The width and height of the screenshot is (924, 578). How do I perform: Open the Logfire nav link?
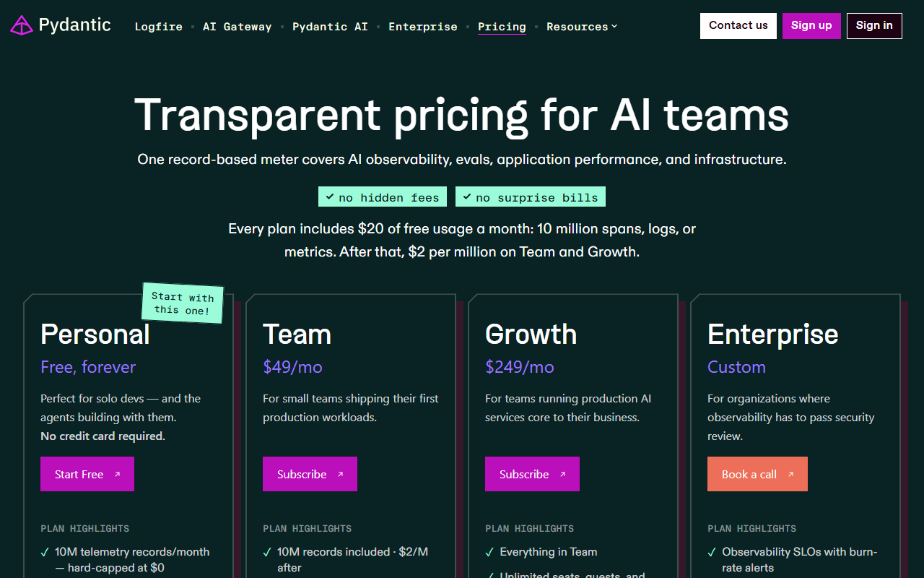159,27
